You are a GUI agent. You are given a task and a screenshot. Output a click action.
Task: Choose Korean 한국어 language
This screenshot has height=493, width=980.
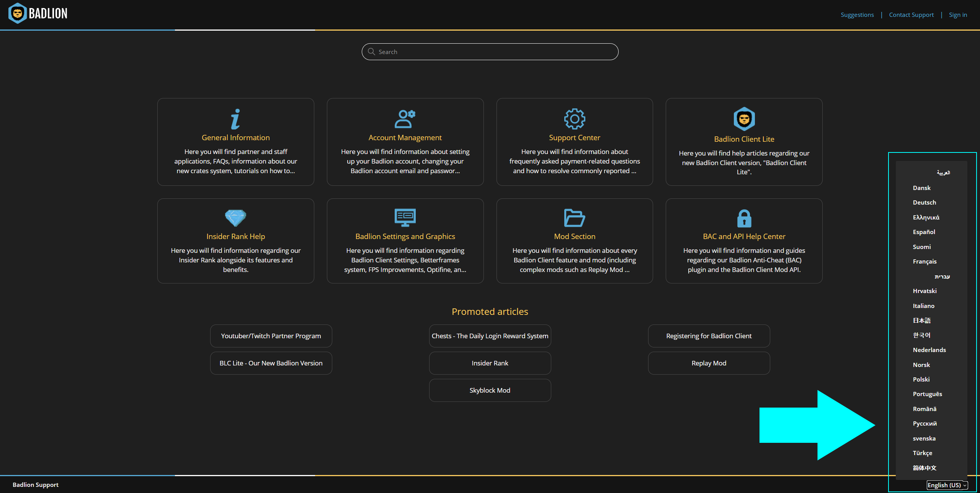click(921, 335)
